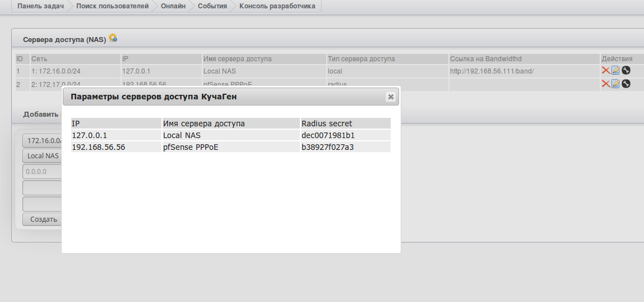Open Консоль разработчика
The height and width of the screenshot is (302, 644).
pyautogui.click(x=277, y=7)
